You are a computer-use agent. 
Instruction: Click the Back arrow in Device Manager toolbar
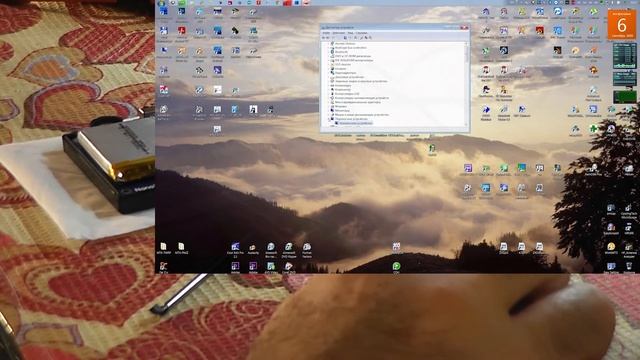[323, 38]
